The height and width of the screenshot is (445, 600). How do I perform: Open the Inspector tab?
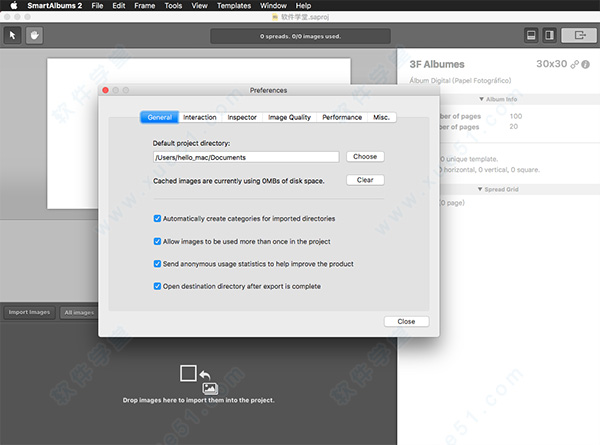click(242, 117)
